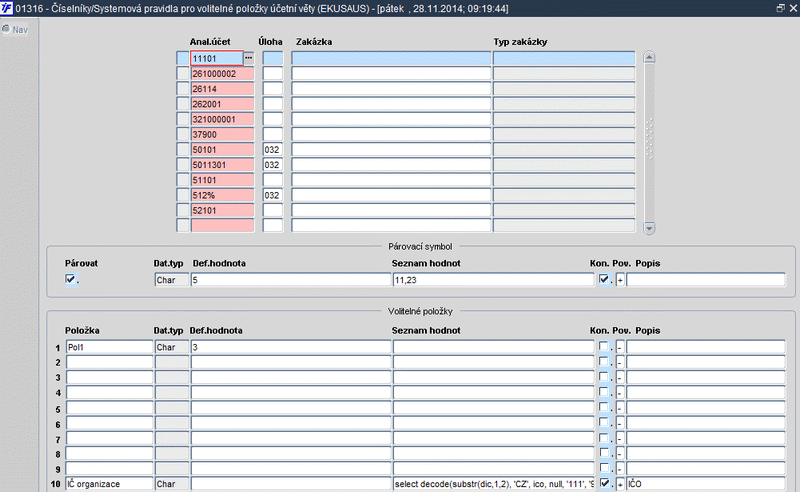Click empty Def.hodnota field in row 8
Viewport: 800px width, 492px height.
[x=291, y=453]
